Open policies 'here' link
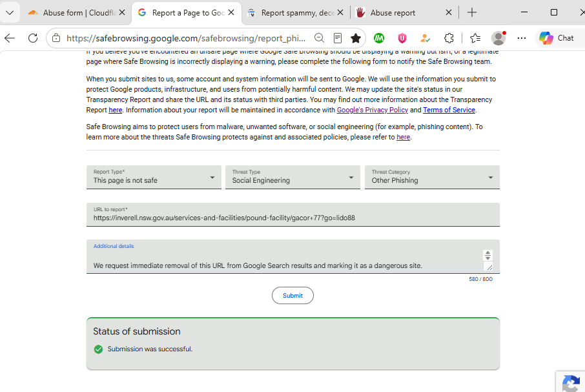 pyautogui.click(x=403, y=138)
